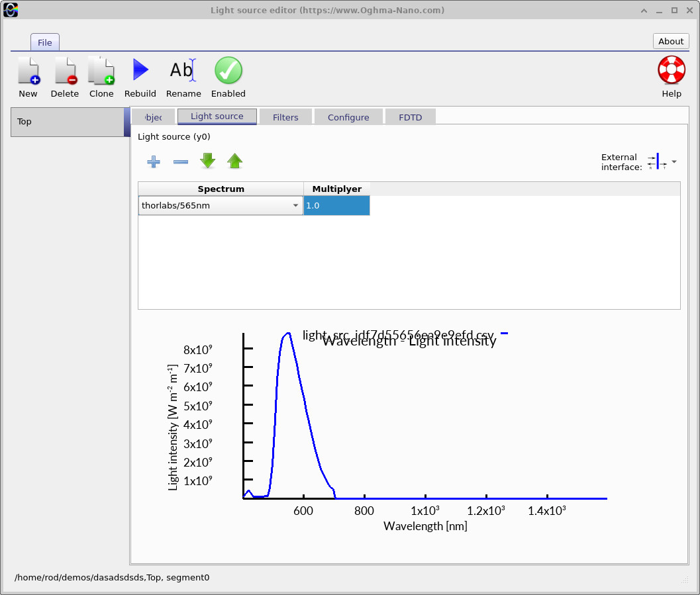The width and height of the screenshot is (700, 595).
Task: Click the Wavelength - Light intensity plot title
Action: [409, 342]
